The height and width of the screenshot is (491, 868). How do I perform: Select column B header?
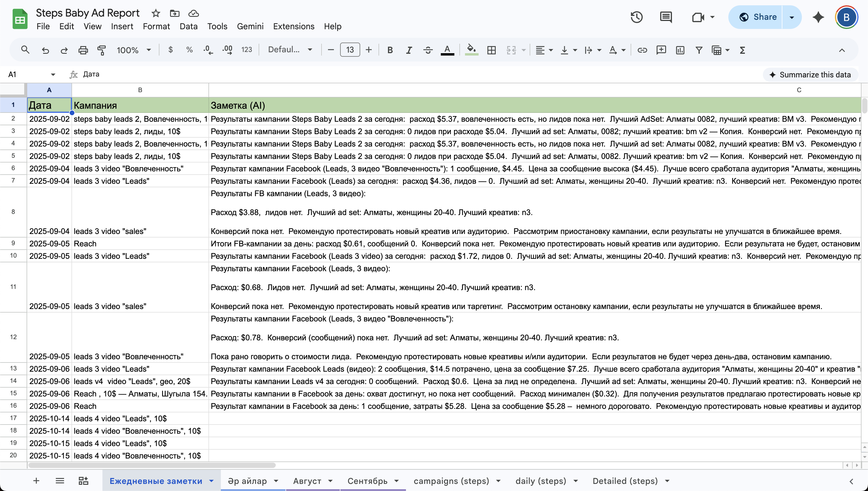tap(140, 90)
